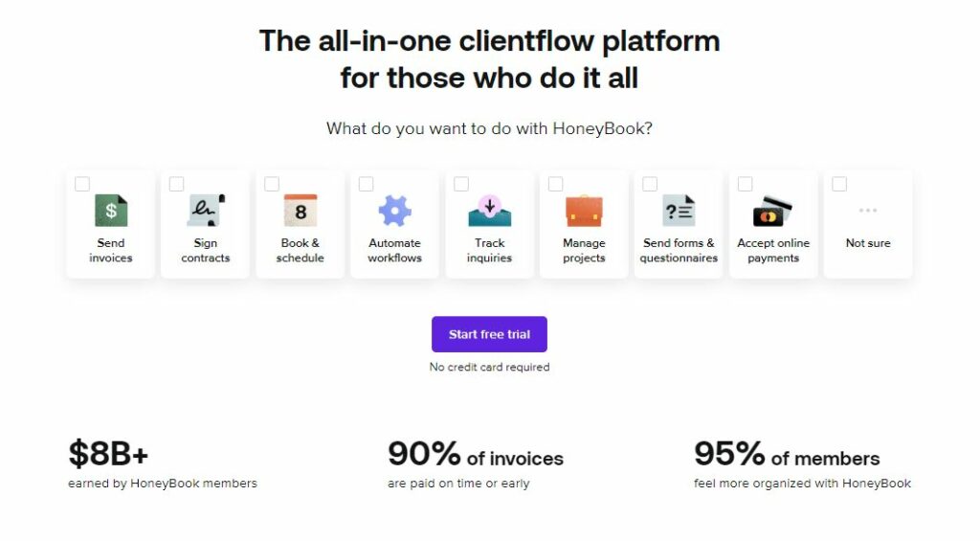Select the orange briefcase projects icon
Image resolution: width=980 pixels, height=541 pixels.
[585, 210]
